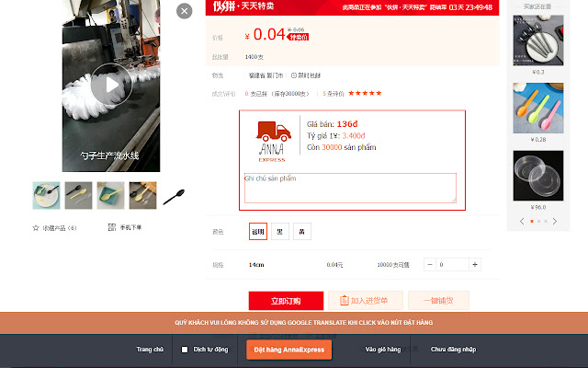Click the red order now button
Screen dimensions: 588x368
point(286,301)
